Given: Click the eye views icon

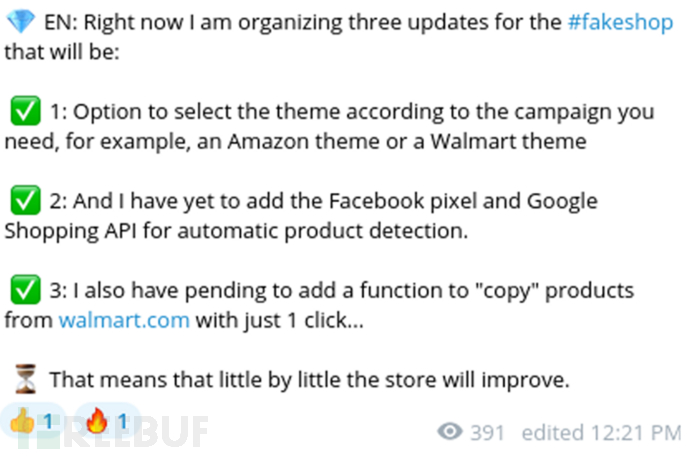Looking at the screenshot, I should tap(450, 432).
